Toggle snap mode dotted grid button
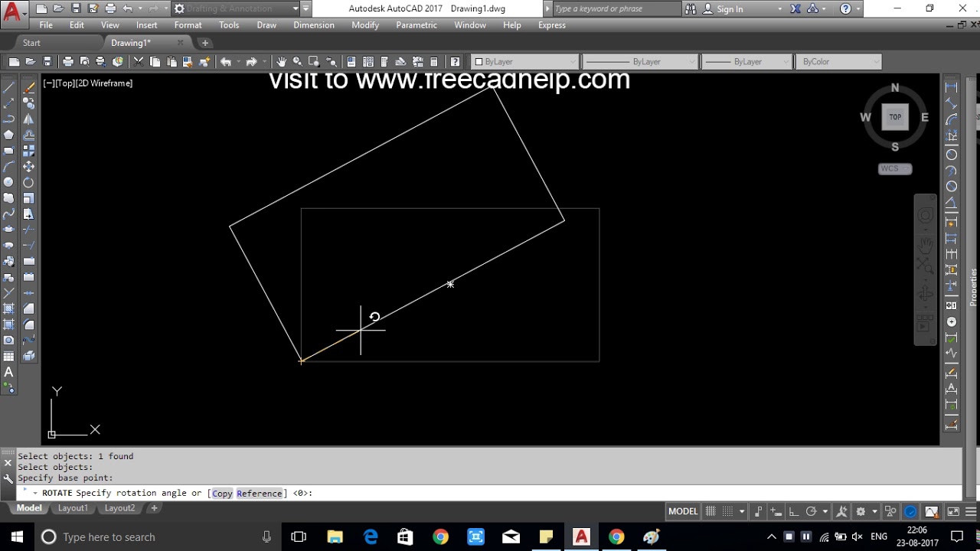980x551 pixels. (728, 511)
